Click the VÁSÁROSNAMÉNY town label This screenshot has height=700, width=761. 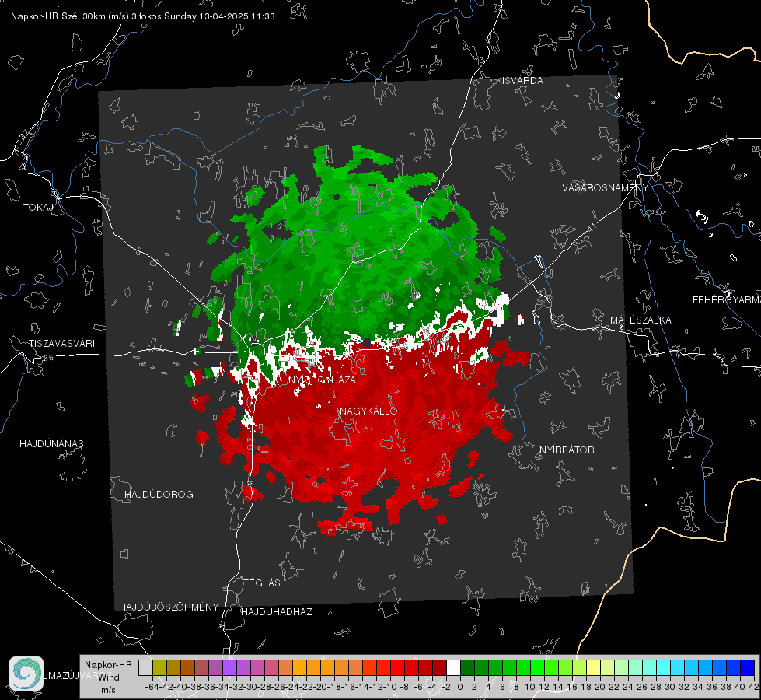pos(606,187)
